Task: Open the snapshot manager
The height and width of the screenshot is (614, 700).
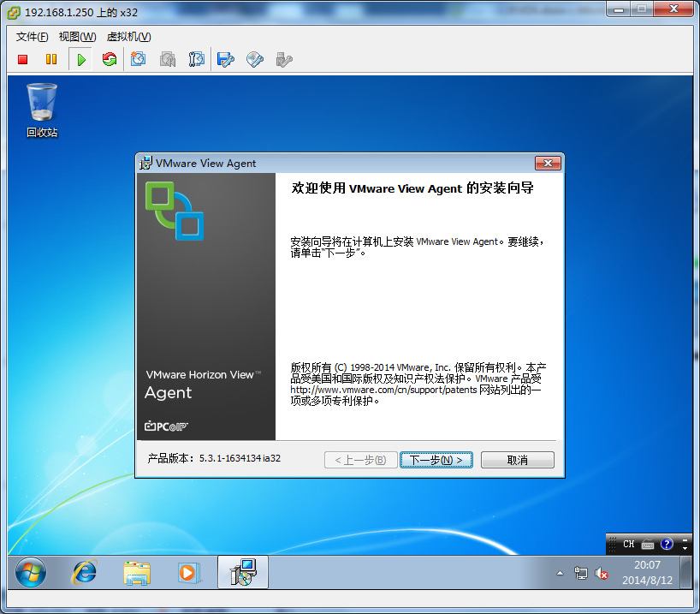Action: (x=197, y=59)
